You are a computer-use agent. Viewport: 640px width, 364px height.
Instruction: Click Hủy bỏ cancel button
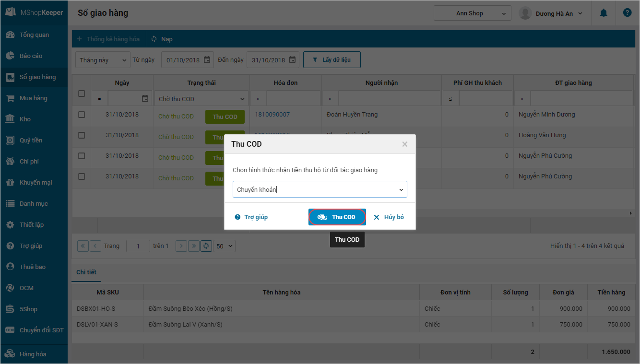389,217
